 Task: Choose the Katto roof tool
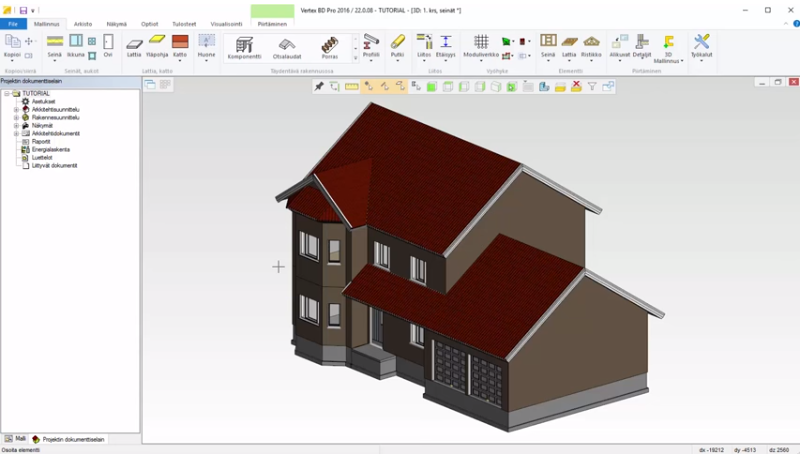(180, 45)
